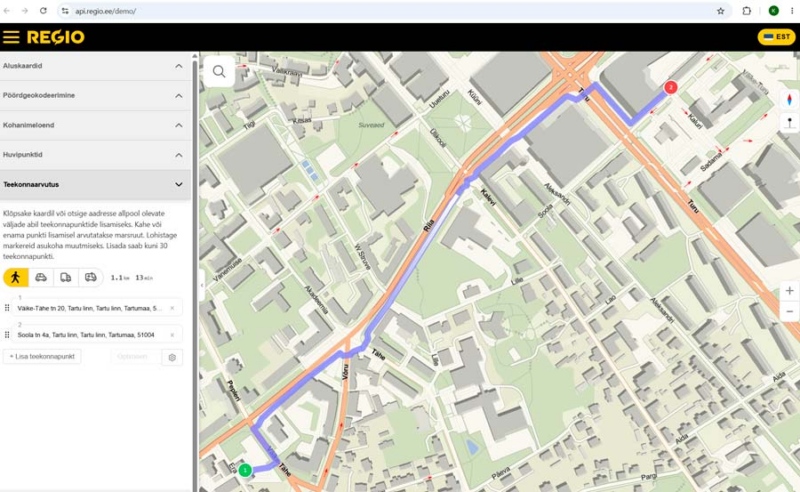Open browser extensions puzzle icon

746,11
